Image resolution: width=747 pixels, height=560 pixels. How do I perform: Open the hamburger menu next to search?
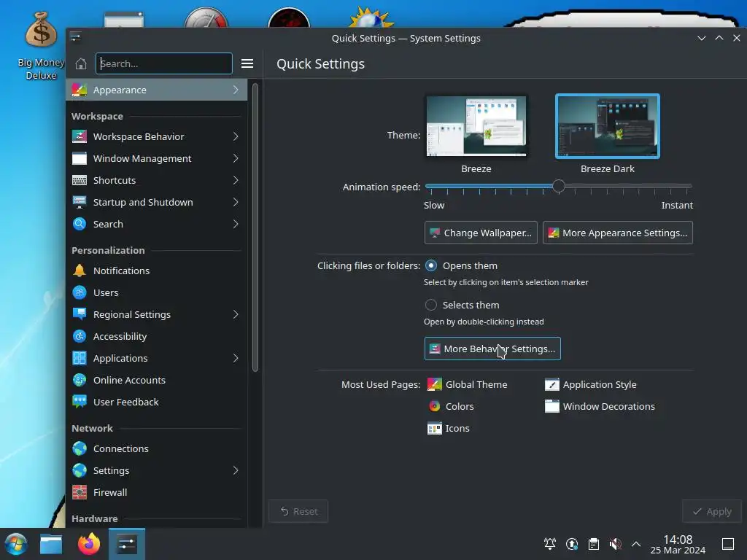click(247, 64)
